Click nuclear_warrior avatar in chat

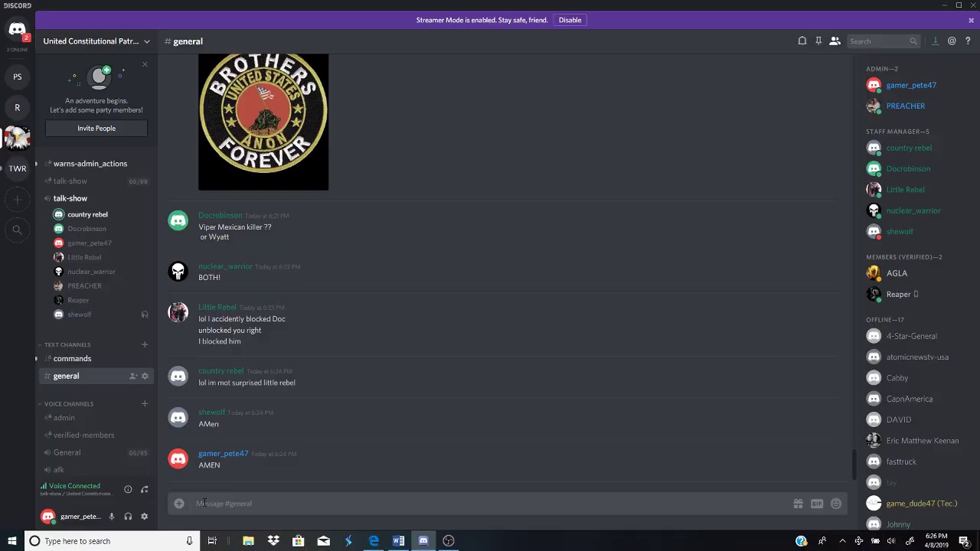pos(178,271)
